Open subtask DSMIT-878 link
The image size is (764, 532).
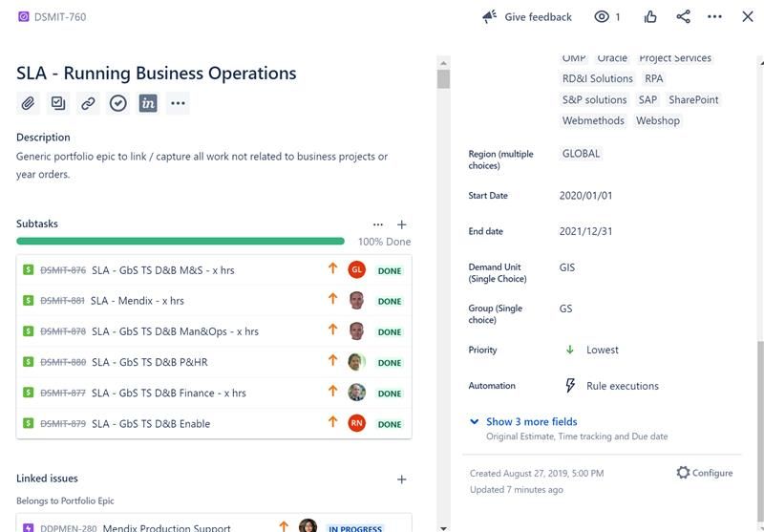coord(63,331)
